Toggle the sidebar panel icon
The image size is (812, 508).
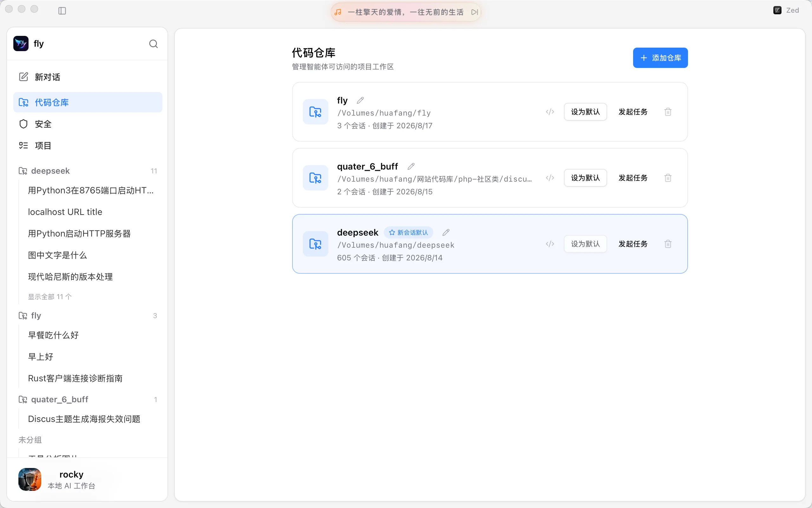(62, 11)
